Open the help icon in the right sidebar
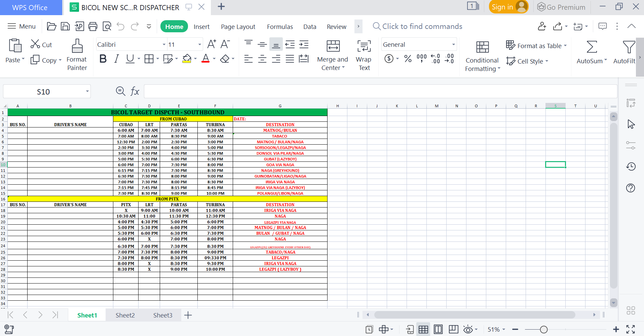644x336 pixels. coord(631,188)
